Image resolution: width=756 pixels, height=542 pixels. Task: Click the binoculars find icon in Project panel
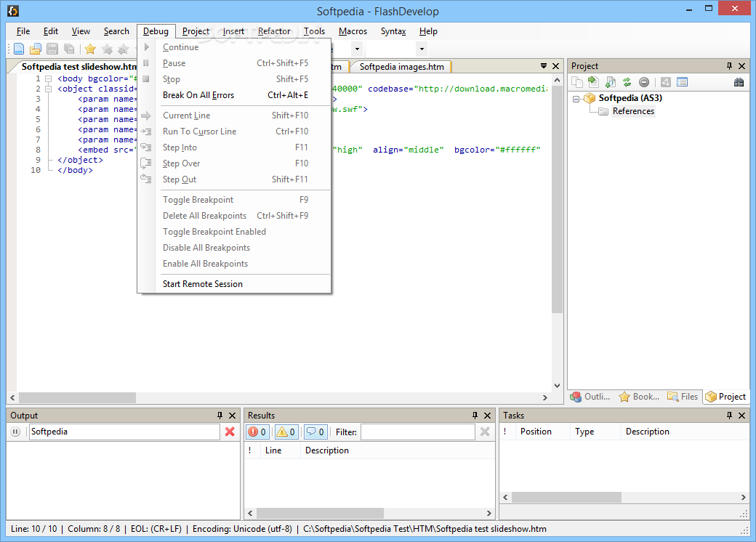(x=739, y=82)
